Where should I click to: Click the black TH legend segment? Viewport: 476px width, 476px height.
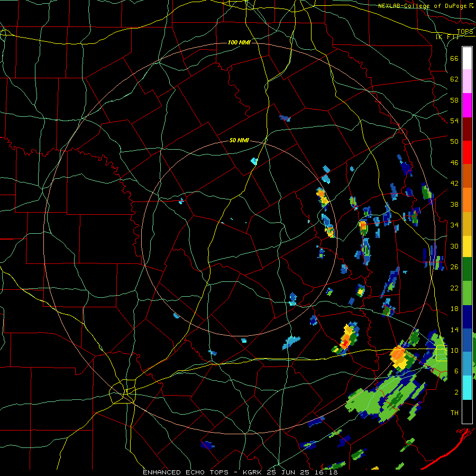pos(467,411)
